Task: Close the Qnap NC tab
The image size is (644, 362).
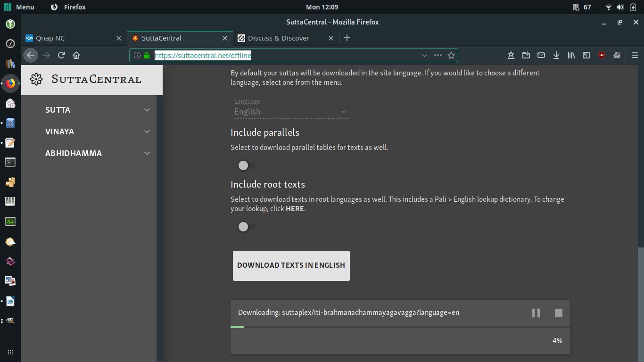Action: click(x=119, y=38)
